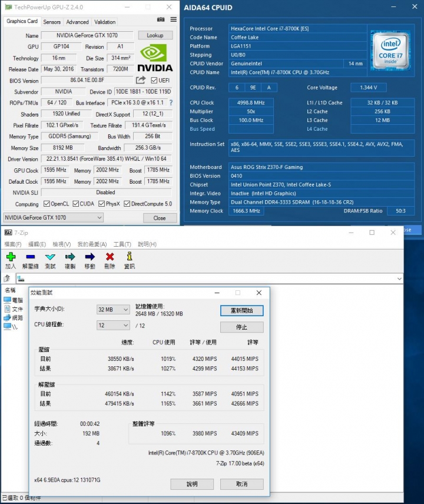Close the benchmark (效能測試) dialog window
This screenshot has width=424, height=504.
pos(259,293)
